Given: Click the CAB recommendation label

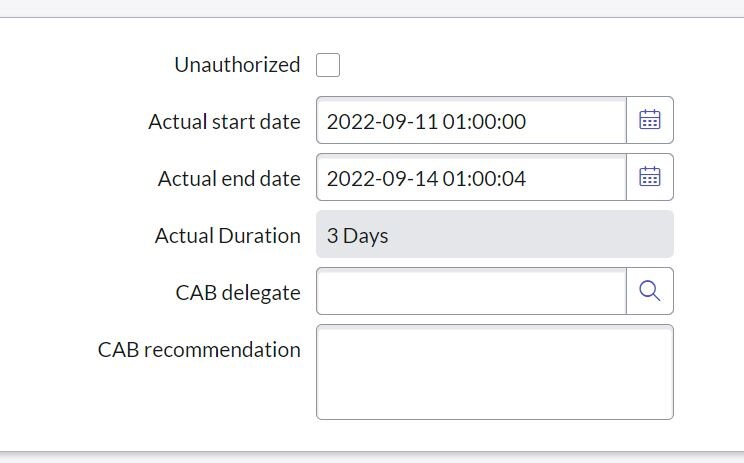Looking at the screenshot, I should [199, 350].
